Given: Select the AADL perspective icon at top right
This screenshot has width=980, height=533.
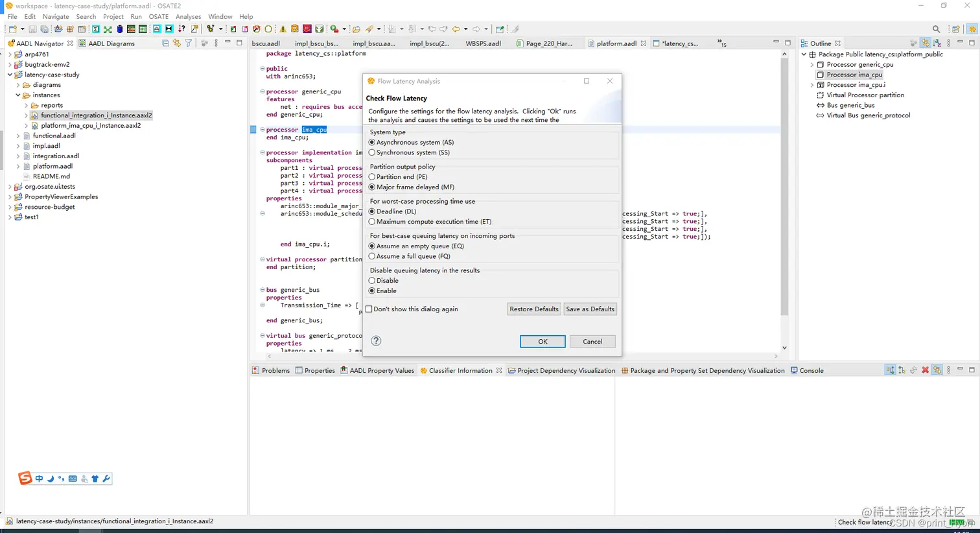Looking at the screenshot, I should (972, 29).
